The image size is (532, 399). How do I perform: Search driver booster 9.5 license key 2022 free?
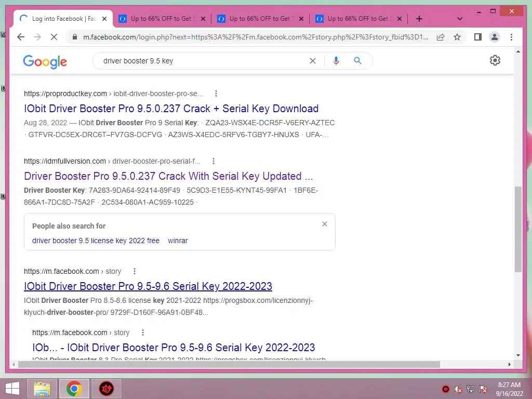(96, 241)
